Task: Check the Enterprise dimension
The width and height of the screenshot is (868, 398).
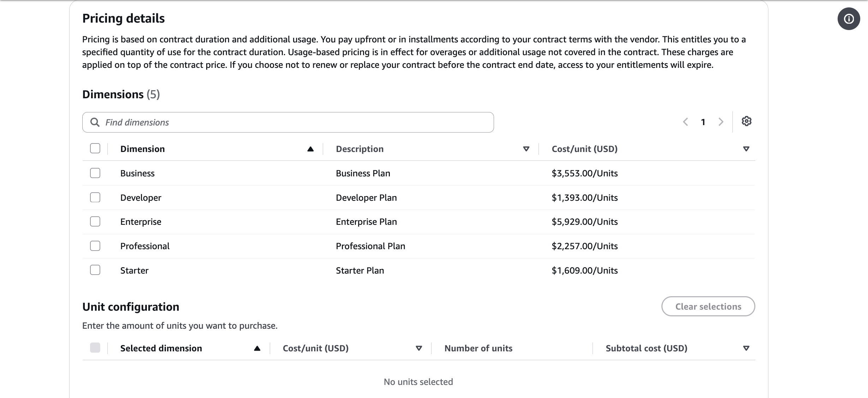Action: (x=95, y=222)
